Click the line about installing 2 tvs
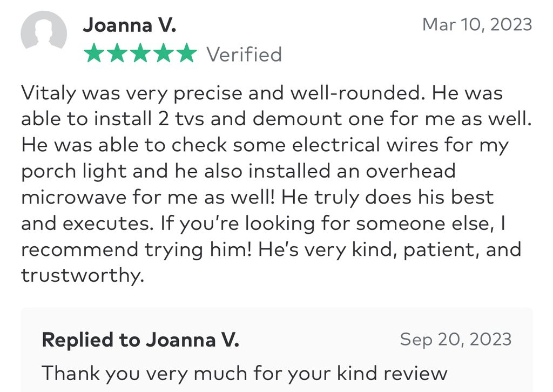553x392 pixels. tap(276, 119)
